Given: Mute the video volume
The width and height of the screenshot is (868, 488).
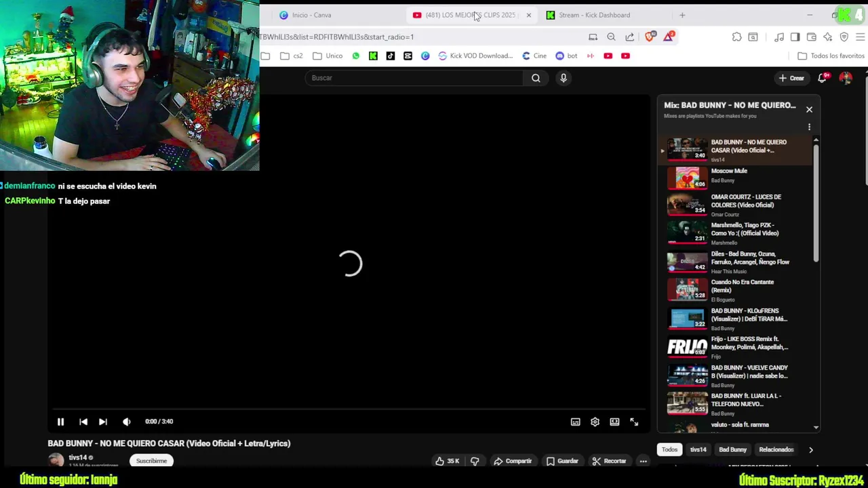Looking at the screenshot, I should [x=126, y=422].
